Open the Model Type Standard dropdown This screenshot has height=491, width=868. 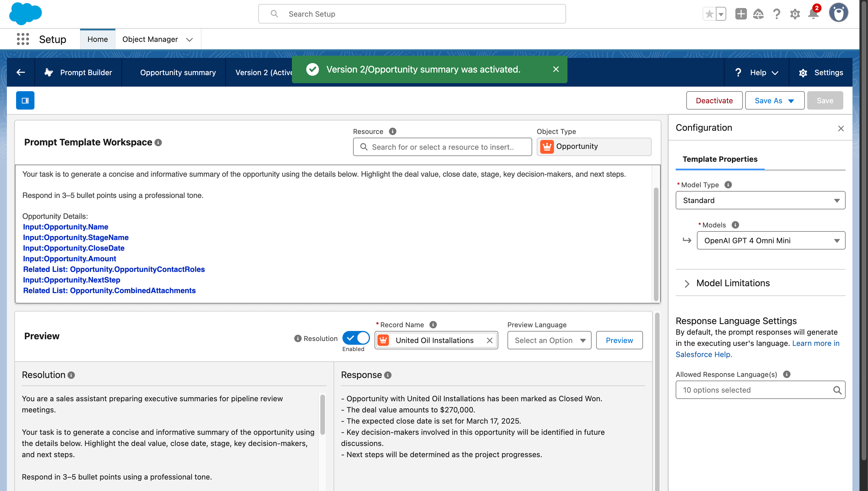[760, 200]
